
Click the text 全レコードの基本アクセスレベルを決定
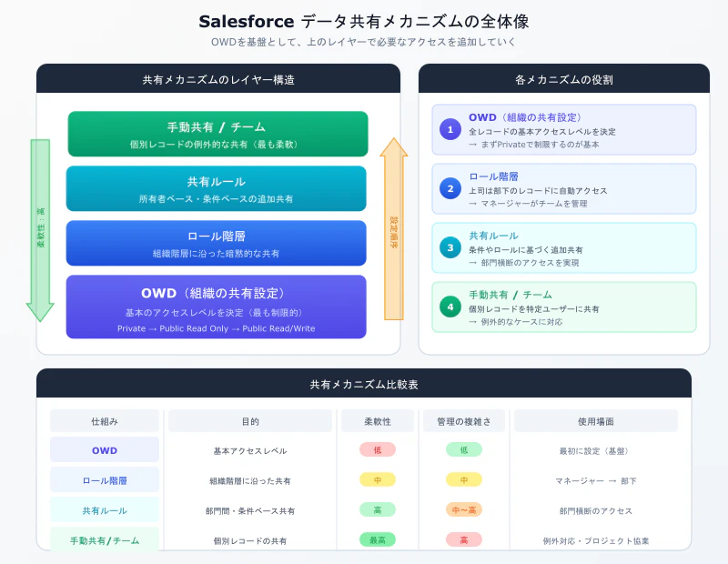(x=541, y=132)
